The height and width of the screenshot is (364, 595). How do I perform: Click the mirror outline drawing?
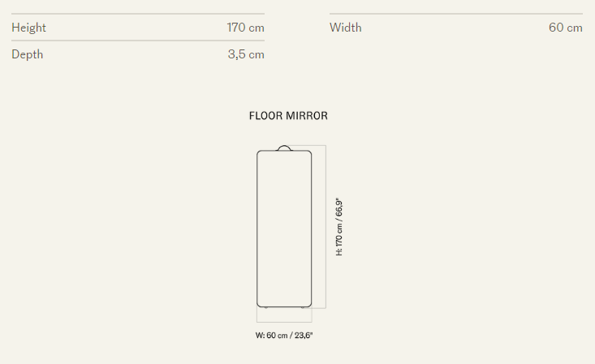257,227
